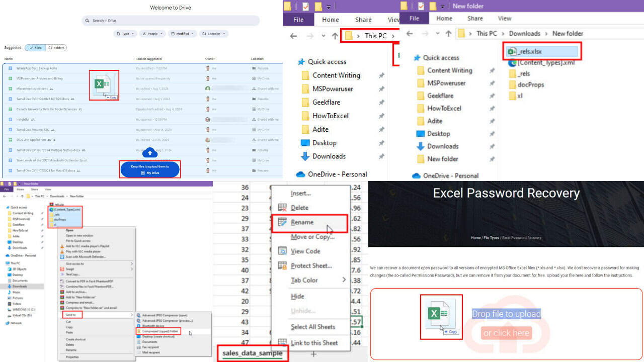Open the _rels folder beneath [Content_Types].xml near _rels.xlsx
The height and width of the screenshot is (362, 644).
(x=519, y=74)
